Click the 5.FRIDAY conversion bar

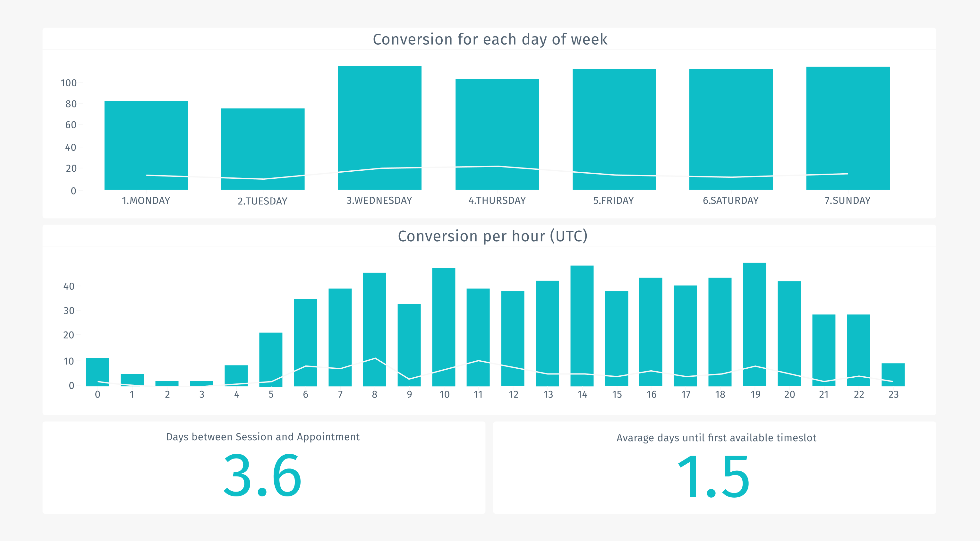point(614,129)
